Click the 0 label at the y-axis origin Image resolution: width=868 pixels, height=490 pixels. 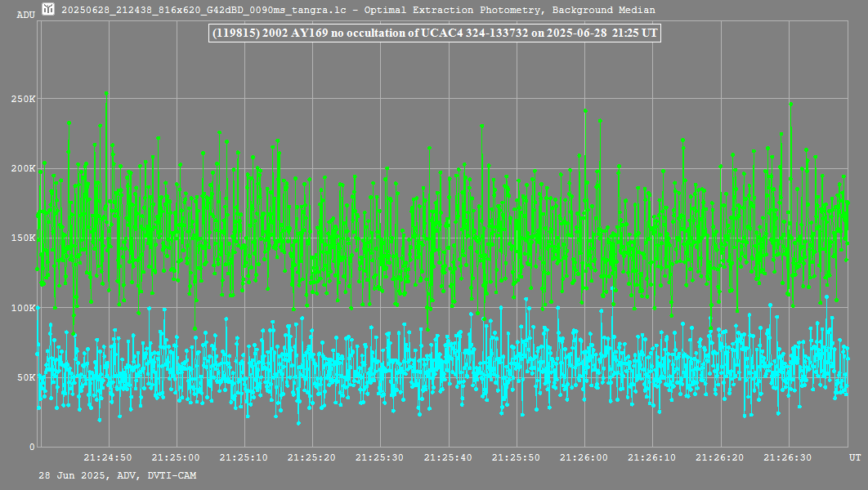click(33, 447)
